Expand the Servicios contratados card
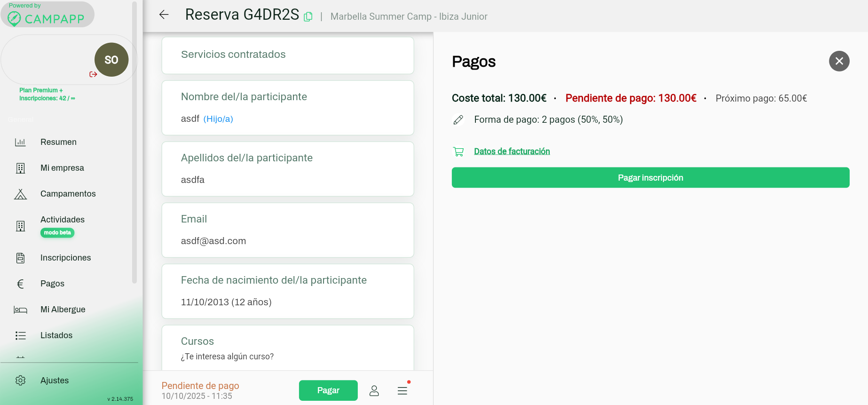Screen dimensions: 868x405 click(x=287, y=55)
